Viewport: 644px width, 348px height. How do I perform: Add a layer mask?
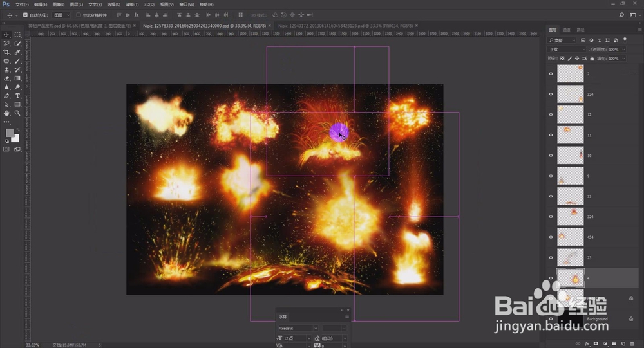tap(596, 344)
